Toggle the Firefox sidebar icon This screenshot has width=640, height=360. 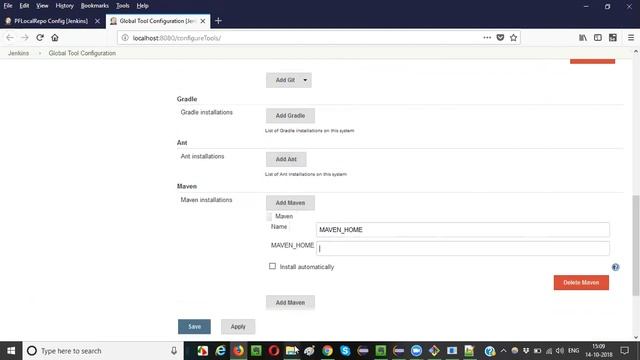coord(598,38)
